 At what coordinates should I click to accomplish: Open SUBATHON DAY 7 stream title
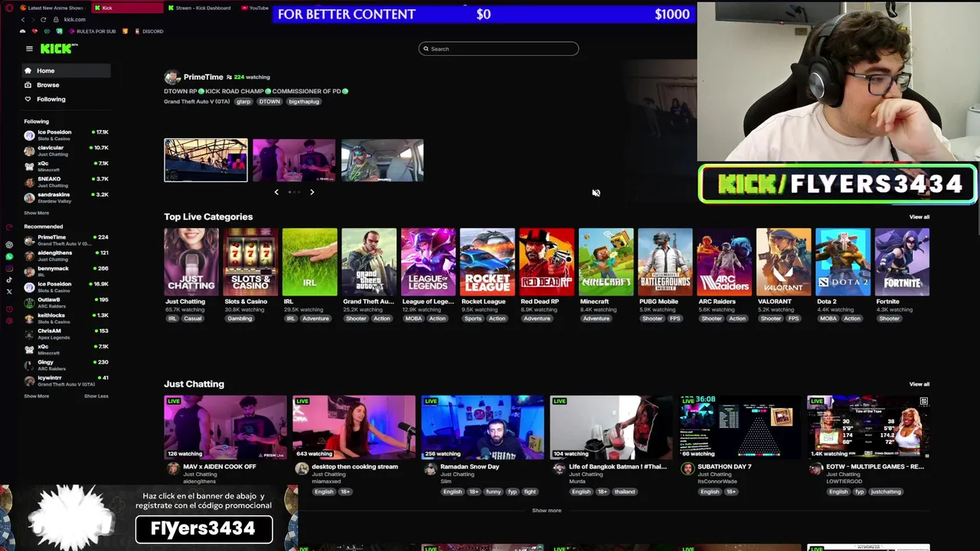tap(724, 467)
